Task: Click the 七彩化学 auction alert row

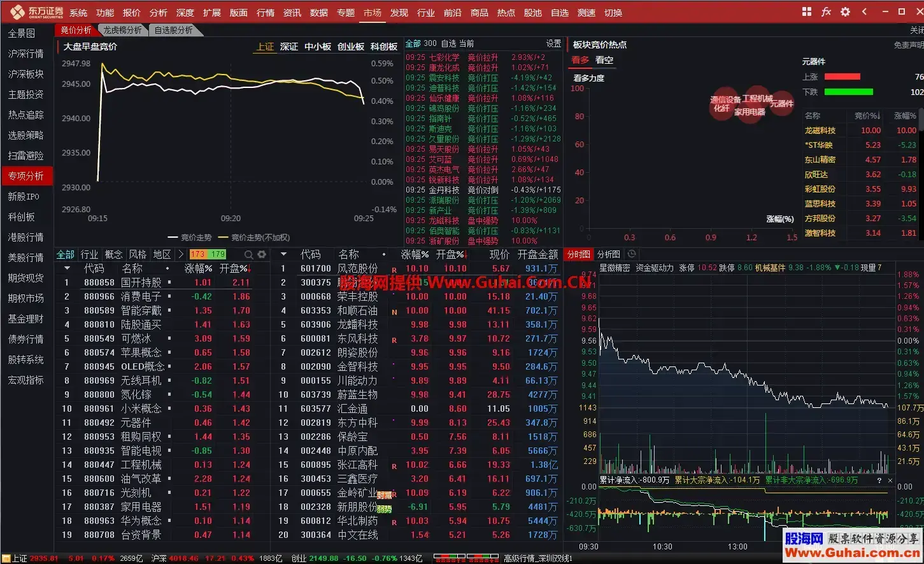Action: (484, 57)
